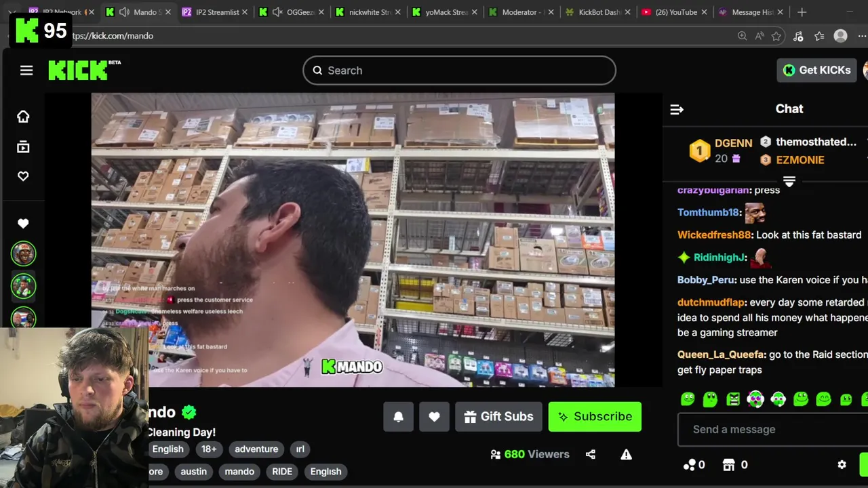Insert the first green smiling emote
Screen dimensions: 868x488
(x=688, y=399)
